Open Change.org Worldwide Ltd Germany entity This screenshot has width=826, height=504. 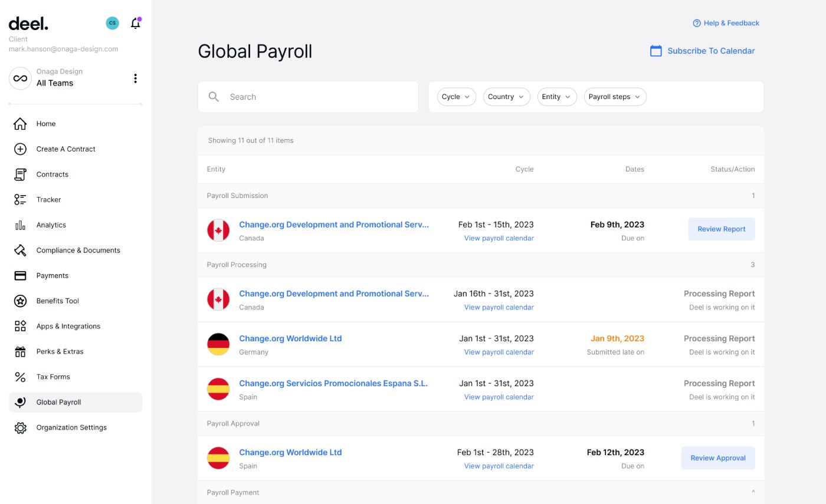click(x=290, y=338)
